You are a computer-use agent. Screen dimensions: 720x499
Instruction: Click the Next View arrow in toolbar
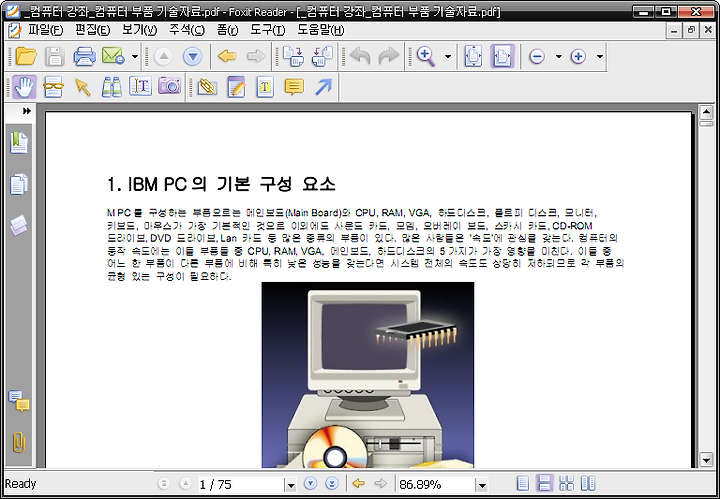point(256,56)
